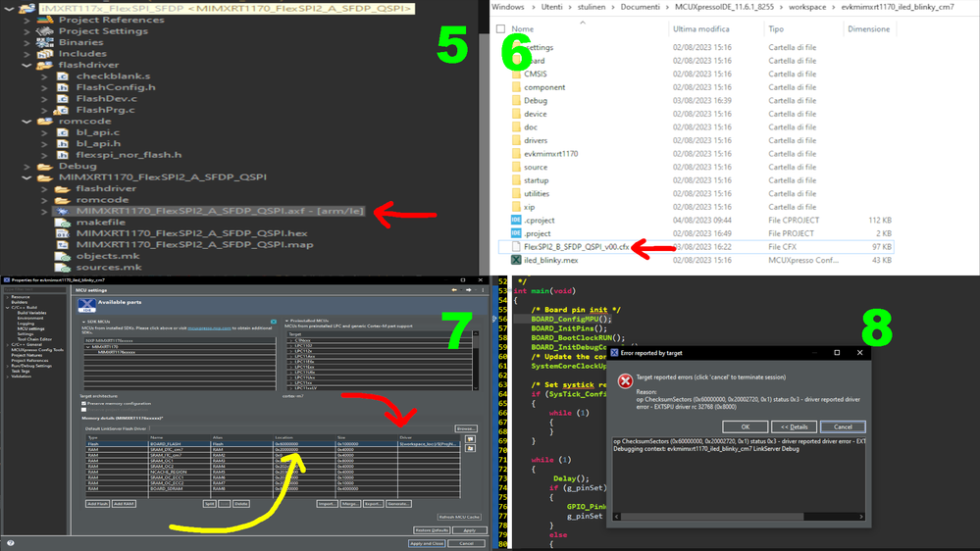The height and width of the screenshot is (551, 980).
Task: Open the mcuxpresso.nxp.com link
Action: (x=209, y=328)
